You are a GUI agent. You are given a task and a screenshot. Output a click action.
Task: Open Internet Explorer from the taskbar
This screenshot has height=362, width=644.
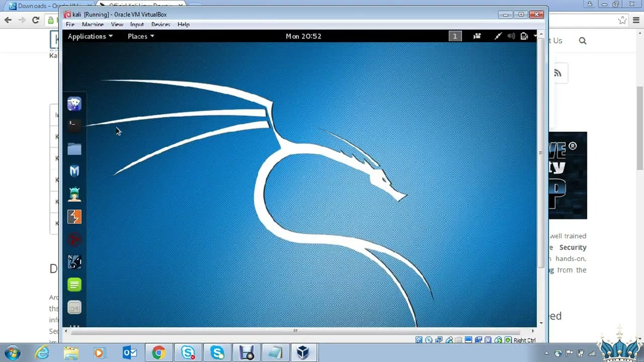[42, 353]
